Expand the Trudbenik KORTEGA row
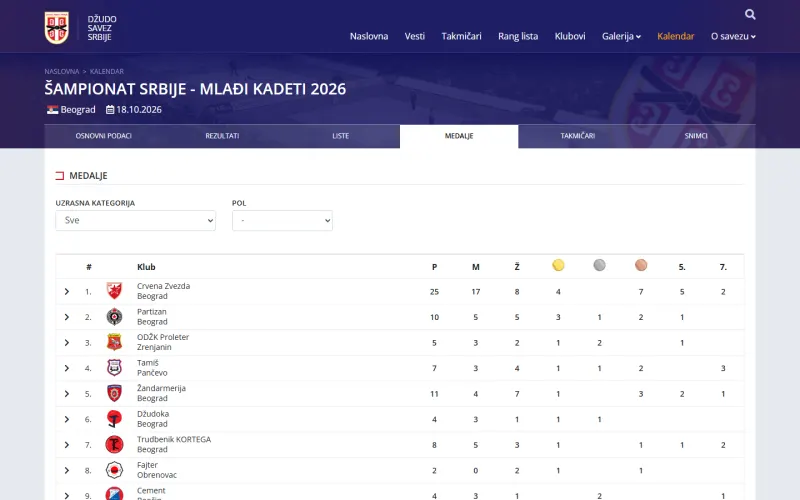 [67, 444]
